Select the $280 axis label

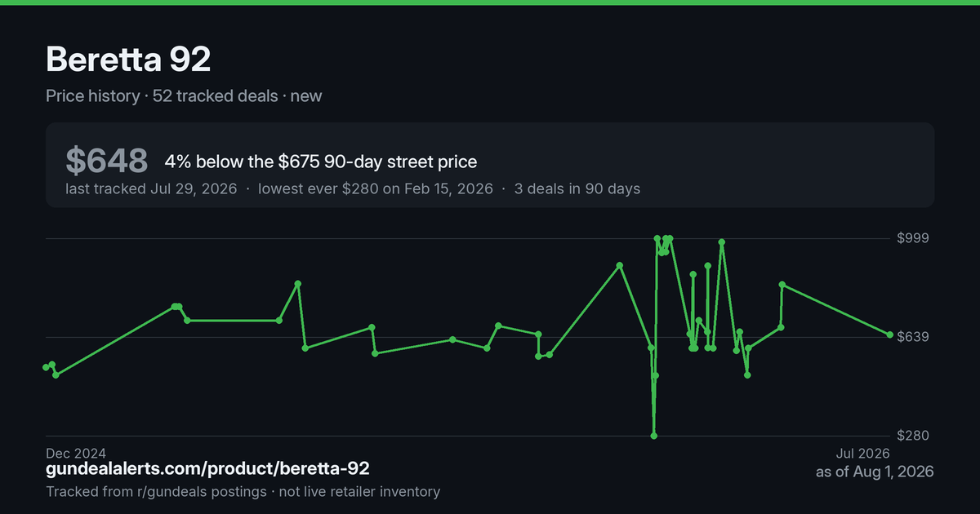pos(914,436)
